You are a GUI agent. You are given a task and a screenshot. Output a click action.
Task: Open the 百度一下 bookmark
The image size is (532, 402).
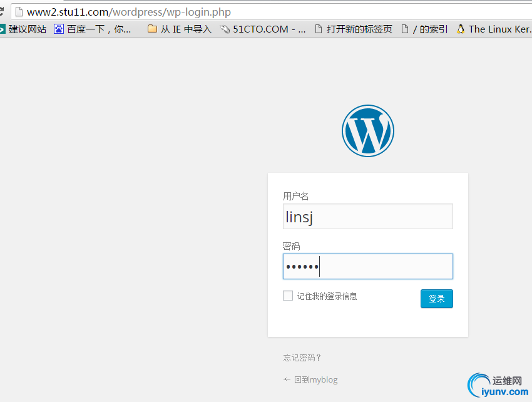coord(92,29)
